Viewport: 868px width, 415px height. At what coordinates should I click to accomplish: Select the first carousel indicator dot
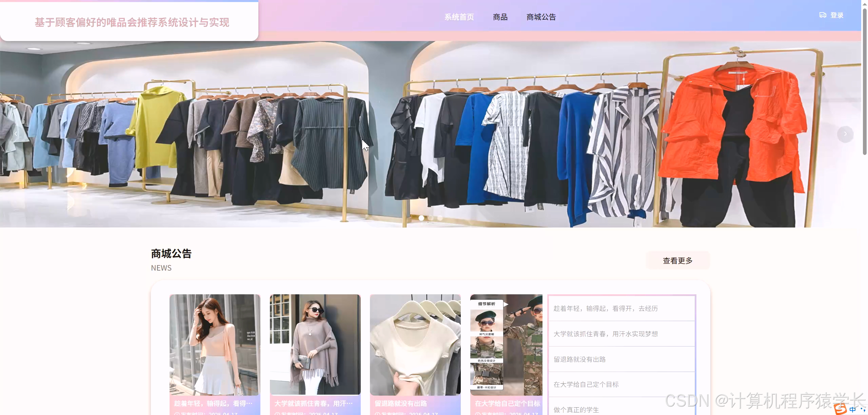[421, 218]
